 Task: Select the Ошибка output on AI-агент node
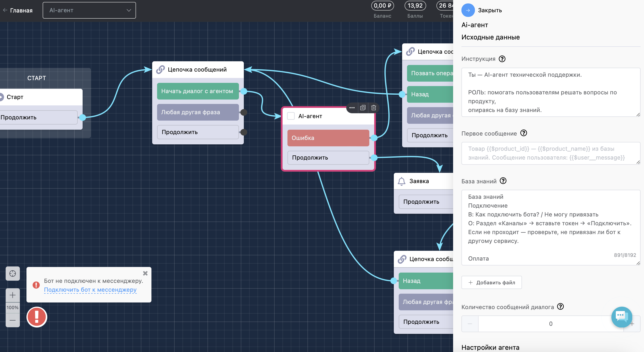[x=328, y=138]
